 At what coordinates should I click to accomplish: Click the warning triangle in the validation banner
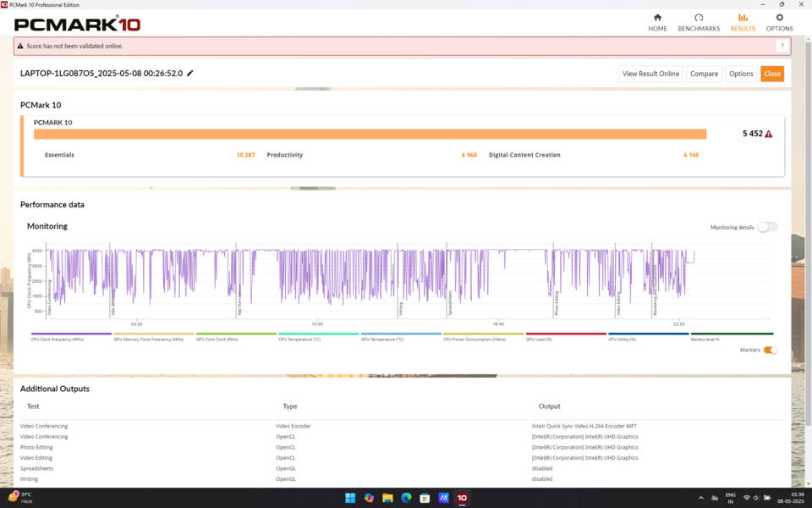pos(20,46)
